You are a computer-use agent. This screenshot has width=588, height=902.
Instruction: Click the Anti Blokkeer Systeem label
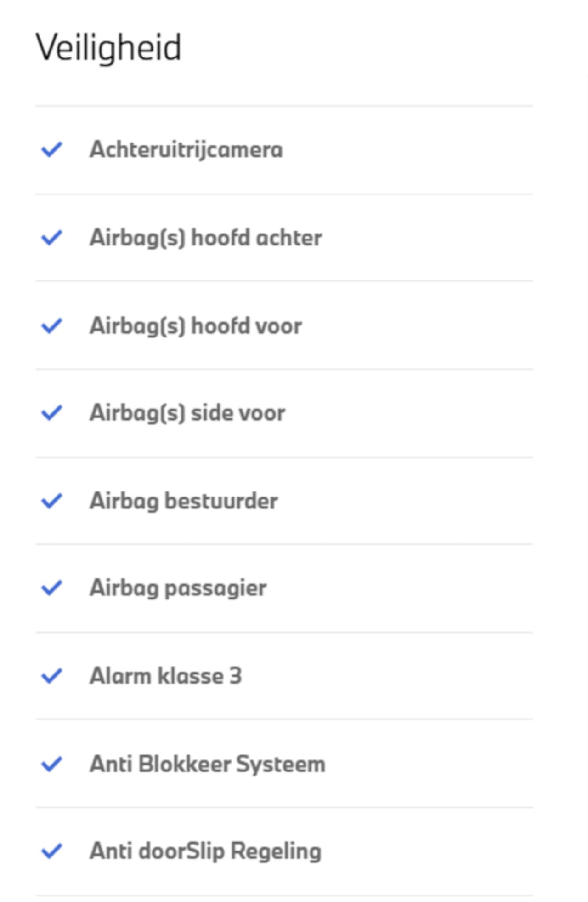208,764
